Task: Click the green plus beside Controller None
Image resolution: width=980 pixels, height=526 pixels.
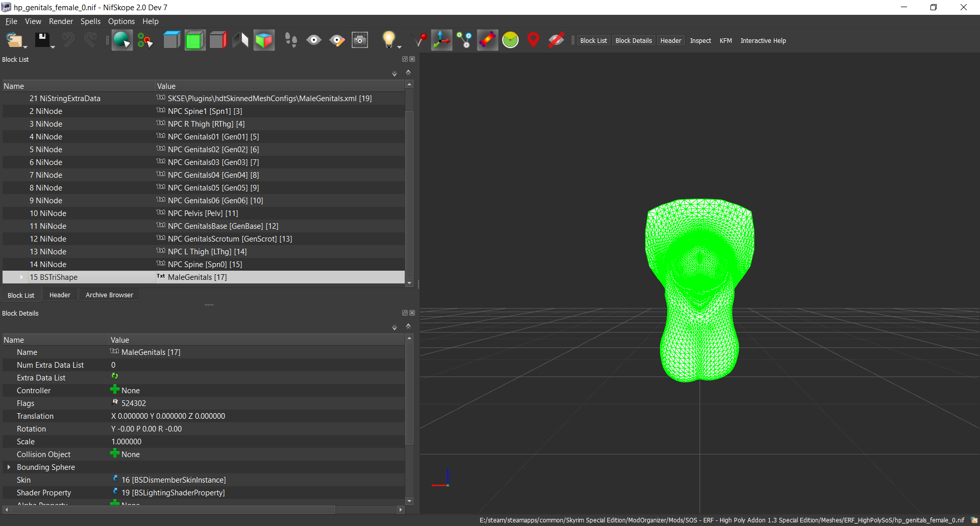Action: click(115, 390)
